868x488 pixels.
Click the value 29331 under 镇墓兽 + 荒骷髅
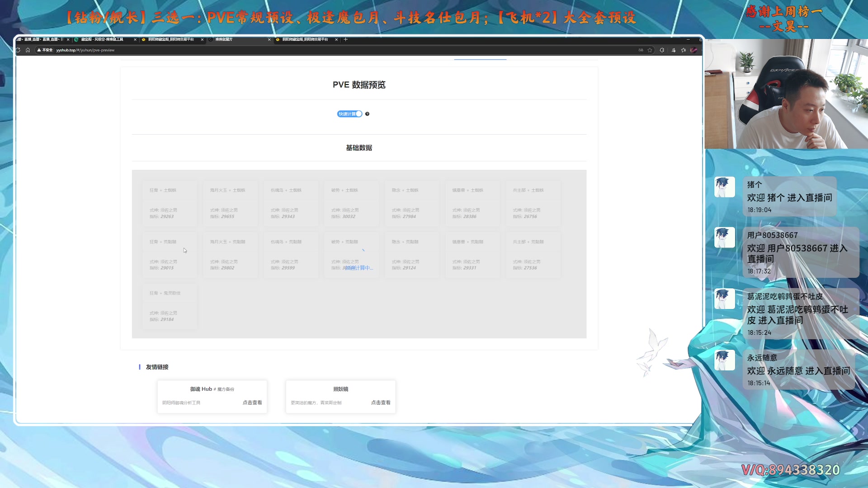tap(470, 268)
